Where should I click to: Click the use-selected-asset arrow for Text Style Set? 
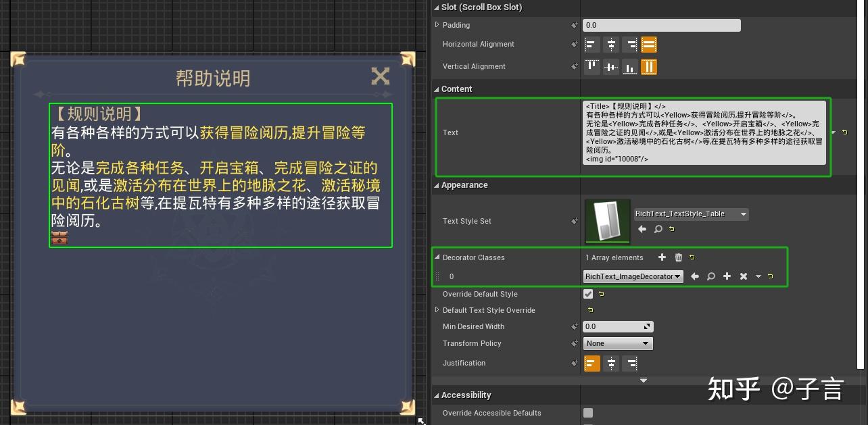(642, 229)
